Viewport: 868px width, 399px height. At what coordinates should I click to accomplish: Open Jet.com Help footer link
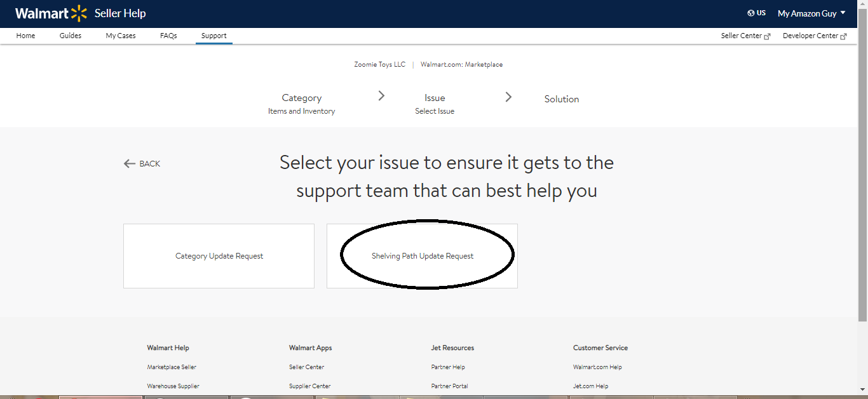[590, 386]
